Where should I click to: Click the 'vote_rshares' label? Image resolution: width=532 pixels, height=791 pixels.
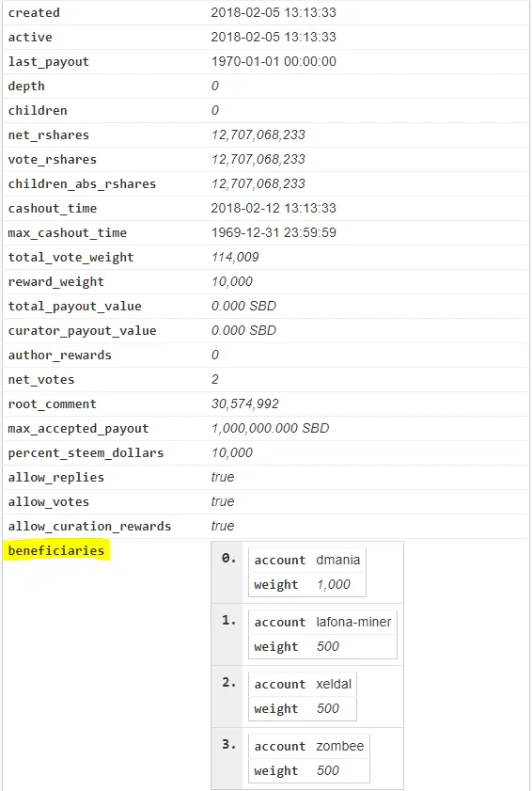pos(53,160)
